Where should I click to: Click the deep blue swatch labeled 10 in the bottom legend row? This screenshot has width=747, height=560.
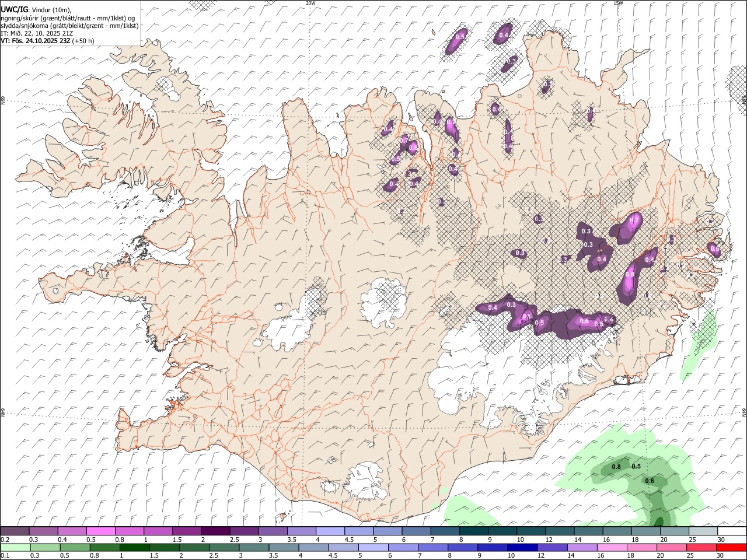(x=522, y=547)
